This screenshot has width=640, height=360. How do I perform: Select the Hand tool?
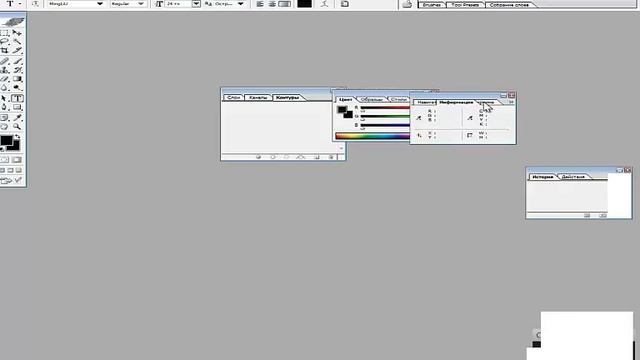tap(4, 127)
